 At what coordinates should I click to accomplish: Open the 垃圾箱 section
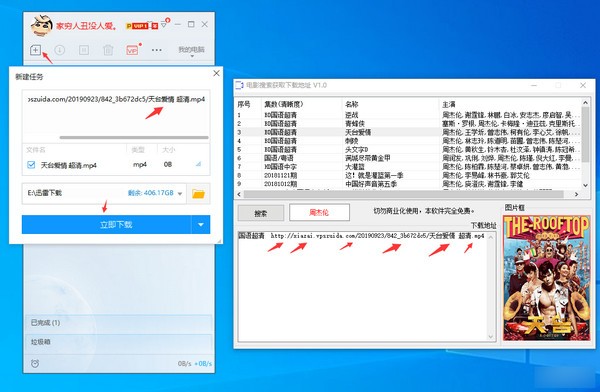[x=119, y=342]
